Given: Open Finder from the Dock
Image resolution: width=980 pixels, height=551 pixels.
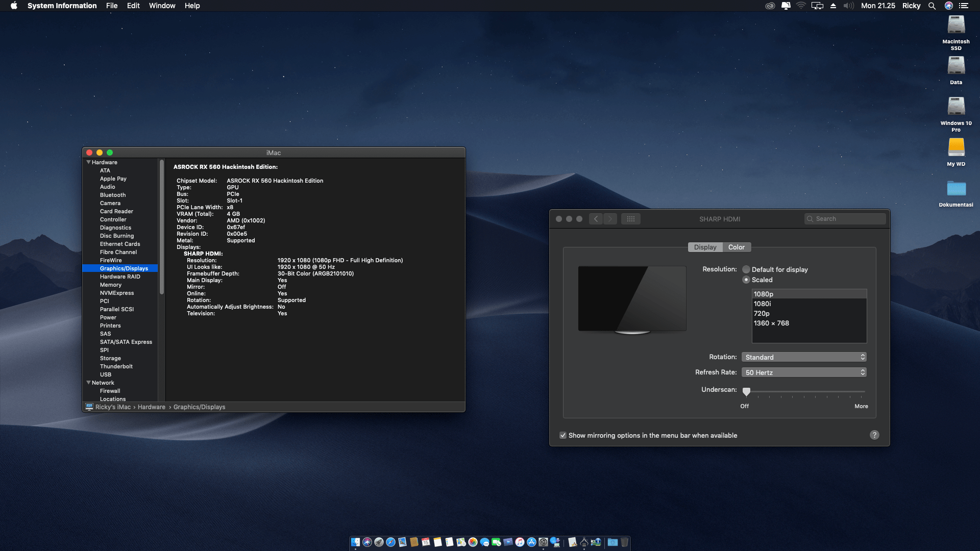Looking at the screenshot, I should [x=355, y=542].
